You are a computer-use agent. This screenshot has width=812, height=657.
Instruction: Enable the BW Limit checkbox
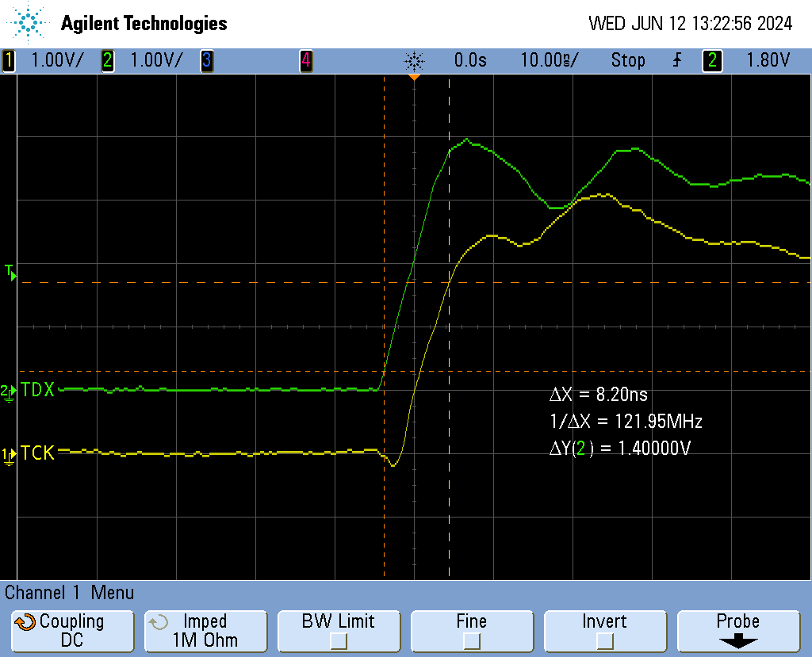339,640
